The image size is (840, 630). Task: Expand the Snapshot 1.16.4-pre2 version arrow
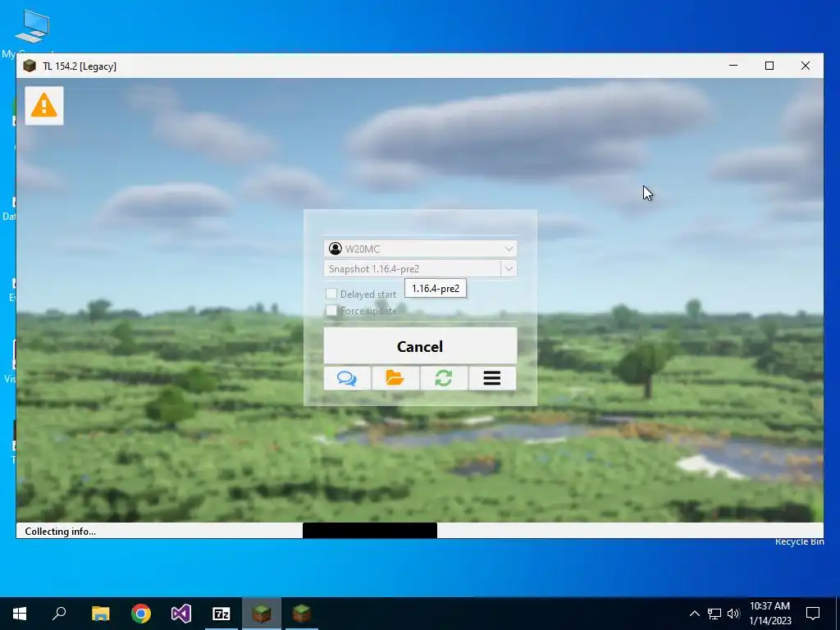point(509,268)
